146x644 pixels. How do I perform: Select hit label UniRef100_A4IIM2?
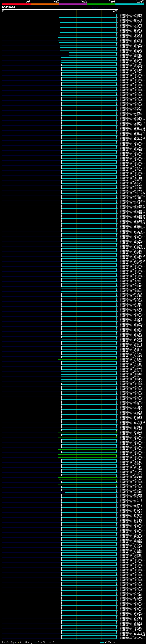coord(131,198)
